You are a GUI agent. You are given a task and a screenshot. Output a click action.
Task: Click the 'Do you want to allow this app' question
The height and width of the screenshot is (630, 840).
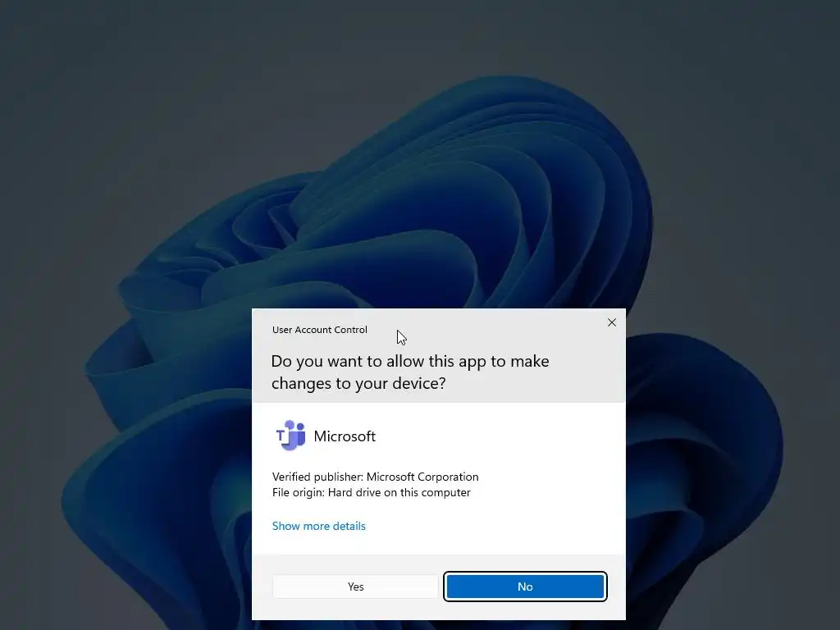tap(410, 372)
